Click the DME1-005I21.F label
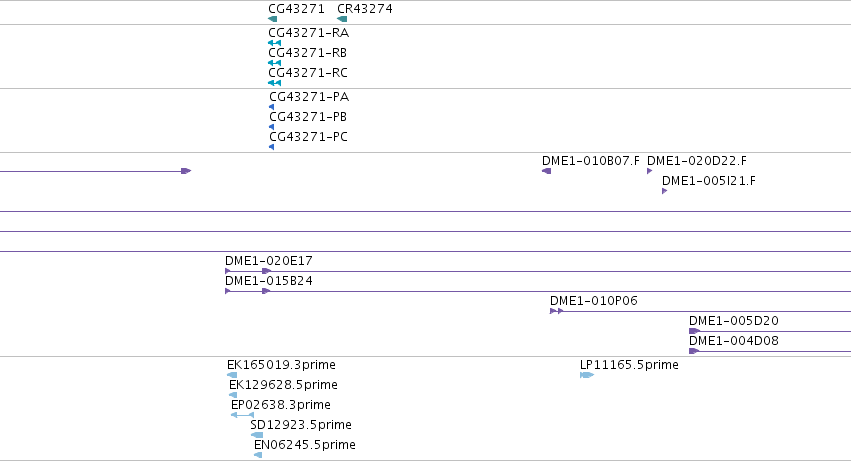Viewport: 851px width, 461px height. tap(709, 181)
